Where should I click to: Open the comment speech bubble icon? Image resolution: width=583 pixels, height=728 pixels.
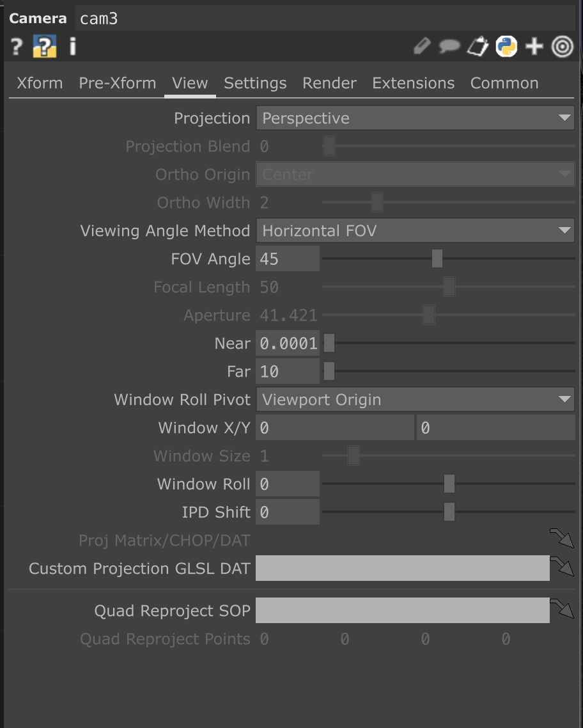pos(449,47)
